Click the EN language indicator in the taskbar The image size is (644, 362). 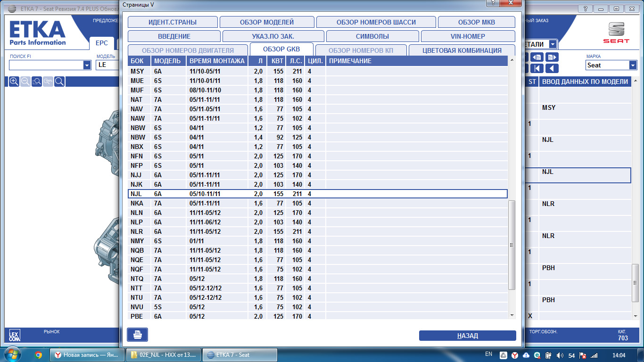[488, 354]
